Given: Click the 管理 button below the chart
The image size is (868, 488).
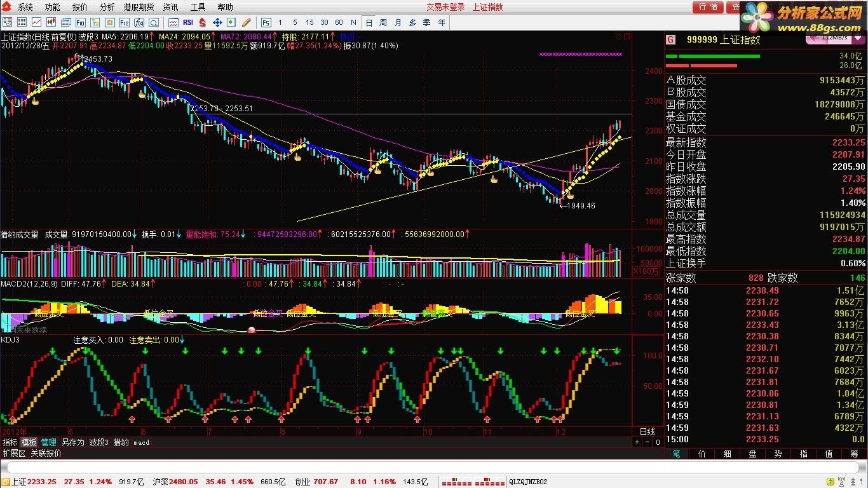Looking at the screenshot, I should coord(49,442).
